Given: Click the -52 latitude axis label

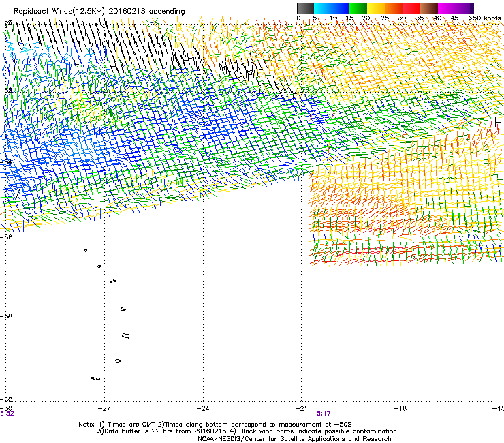Looking at the screenshot, I should click(x=6, y=91).
